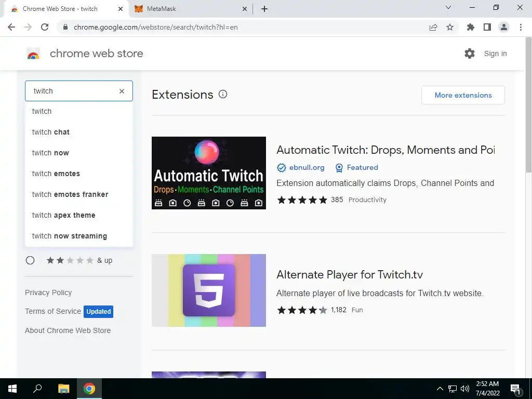Open Alternate Player for Twitch.tv title
This screenshot has height=399, width=532.
click(x=350, y=274)
